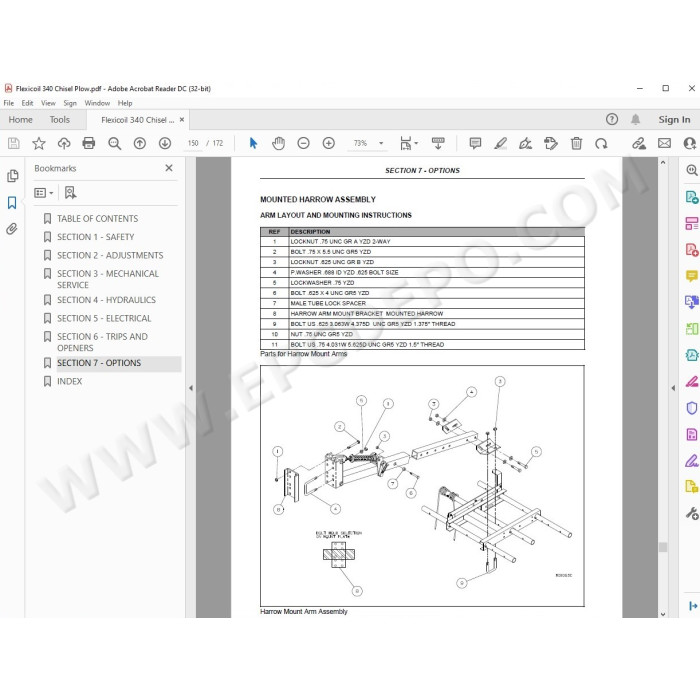Delete with the trash can icon

(x=576, y=143)
